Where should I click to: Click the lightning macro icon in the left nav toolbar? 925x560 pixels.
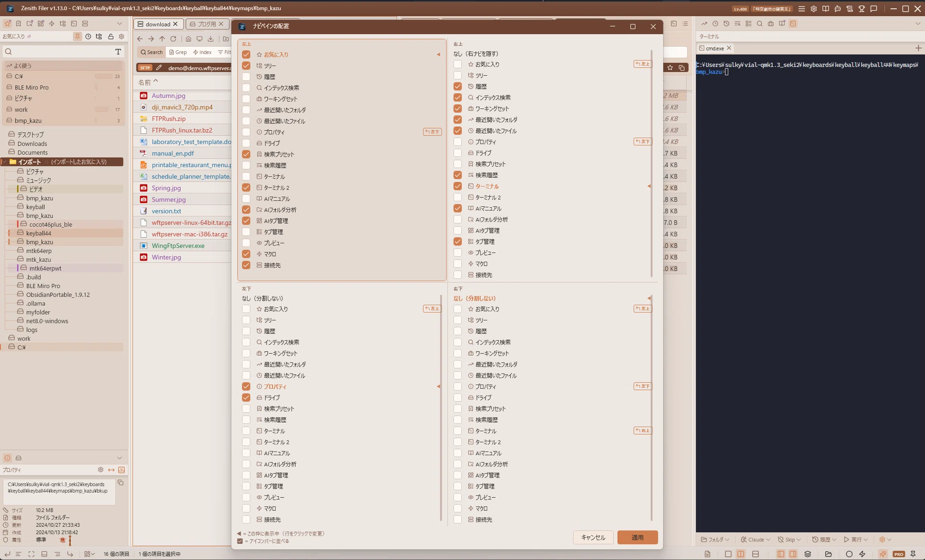[x=52, y=24]
